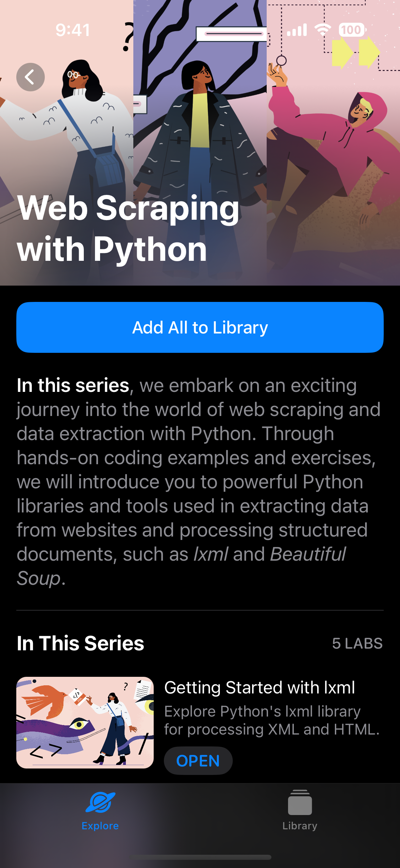Tap the cellular signal bars

tap(297, 30)
